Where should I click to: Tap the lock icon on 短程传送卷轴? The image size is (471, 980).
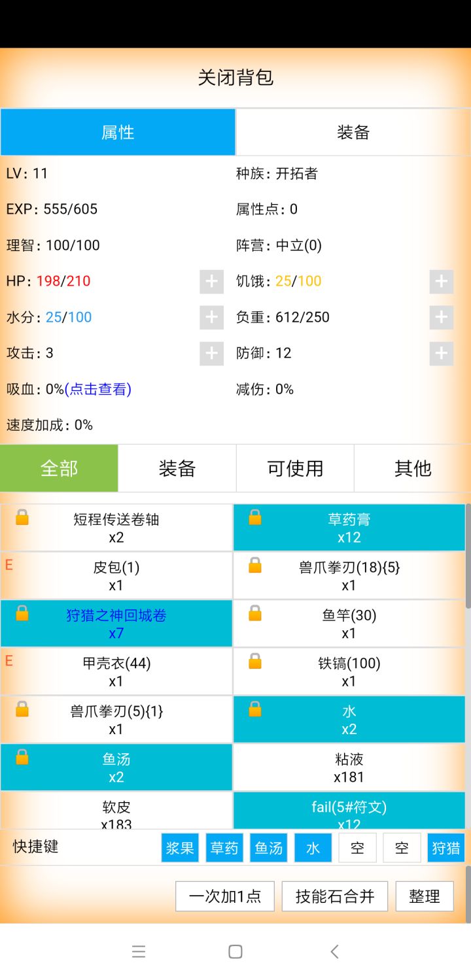[22, 518]
